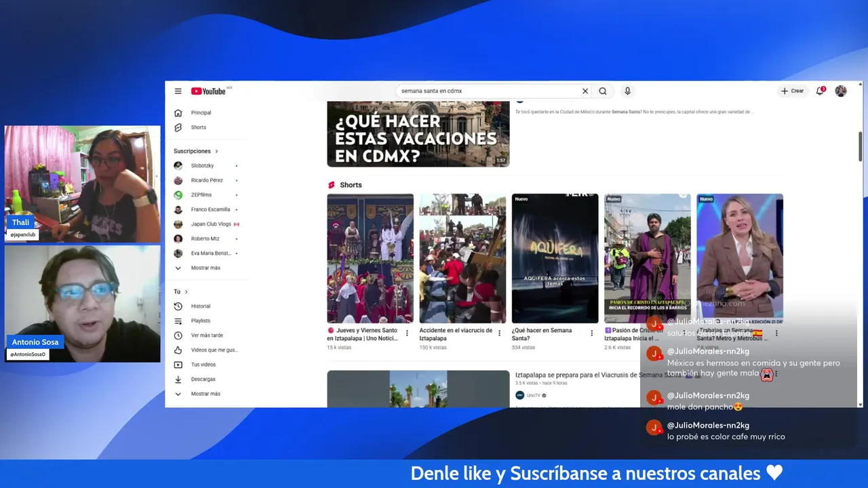This screenshot has width=868, height=488.
Task: Open Ricardo Pérez channel subscription
Action: click(x=206, y=180)
